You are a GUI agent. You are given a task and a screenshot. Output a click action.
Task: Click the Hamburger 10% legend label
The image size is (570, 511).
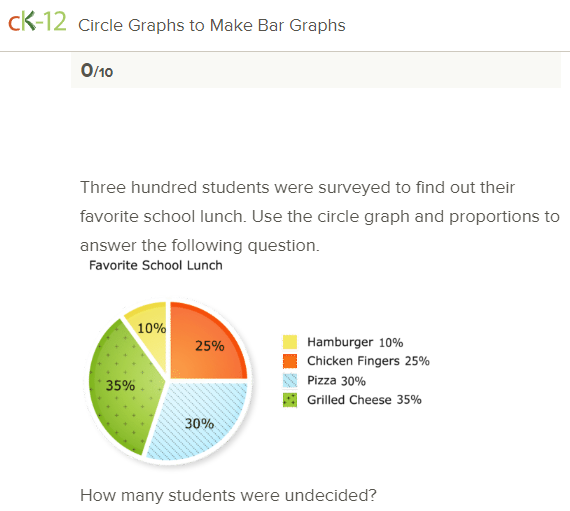coord(355,342)
